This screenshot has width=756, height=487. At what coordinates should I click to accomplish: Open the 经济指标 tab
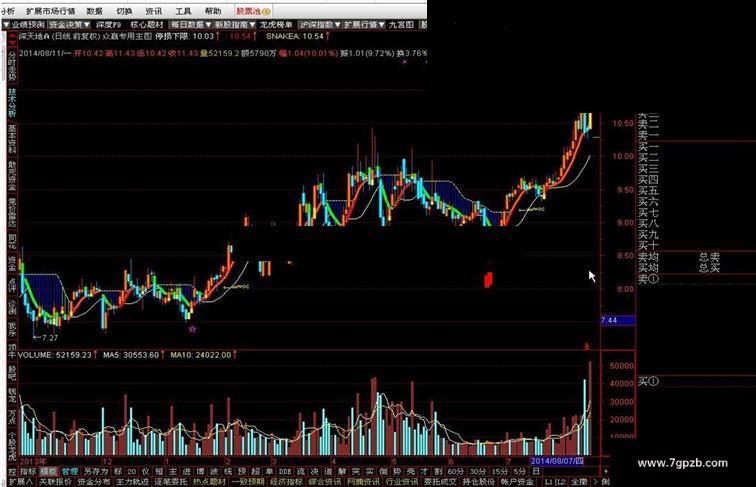click(286, 482)
